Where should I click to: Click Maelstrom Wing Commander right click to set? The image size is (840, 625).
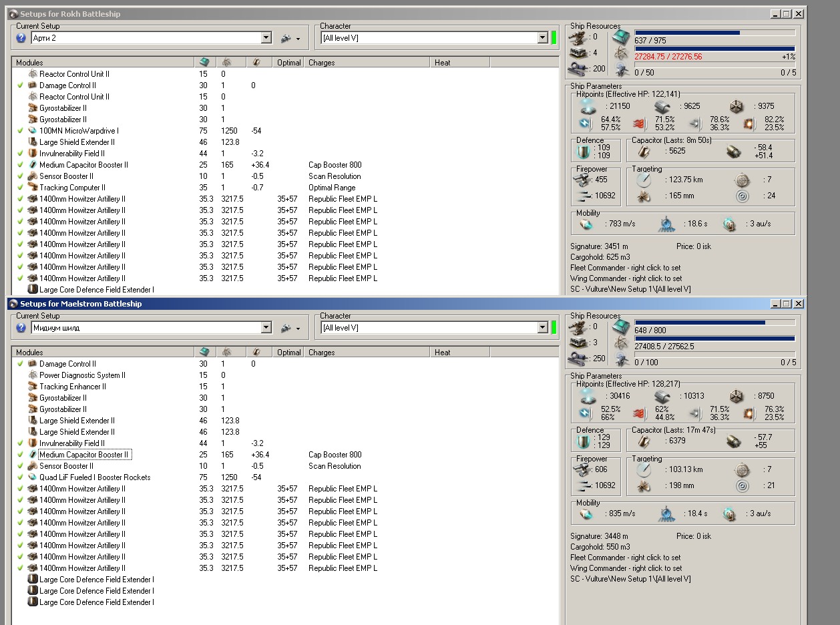click(626, 568)
